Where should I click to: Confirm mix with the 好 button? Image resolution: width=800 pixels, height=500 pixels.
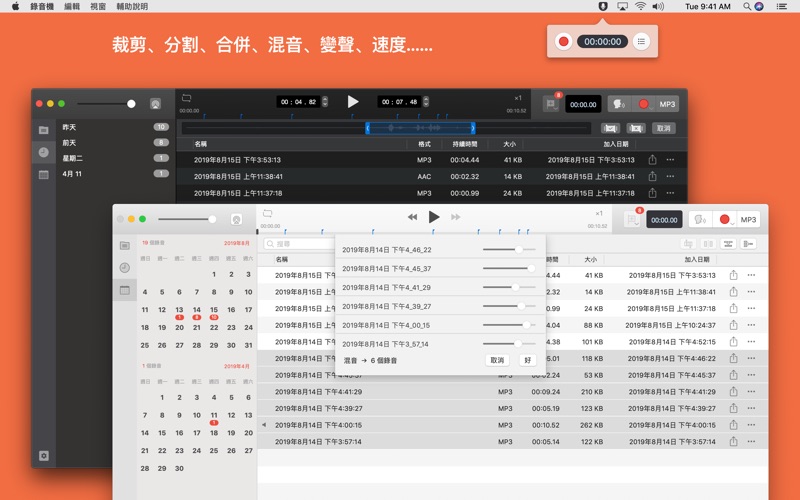point(528,360)
